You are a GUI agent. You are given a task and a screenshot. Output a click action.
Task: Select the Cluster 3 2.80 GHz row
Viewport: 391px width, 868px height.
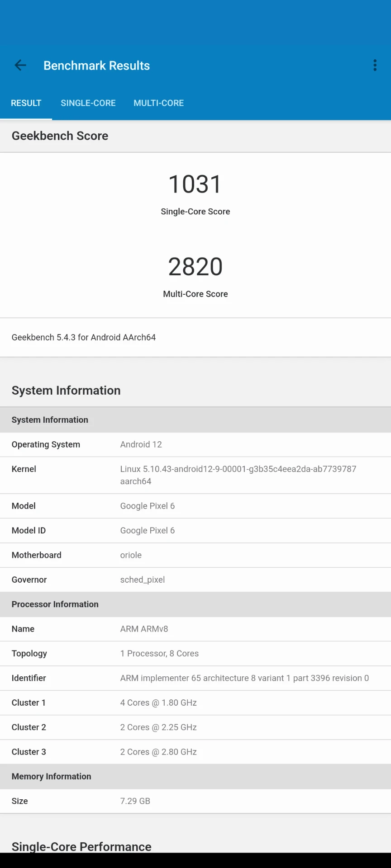(195, 752)
